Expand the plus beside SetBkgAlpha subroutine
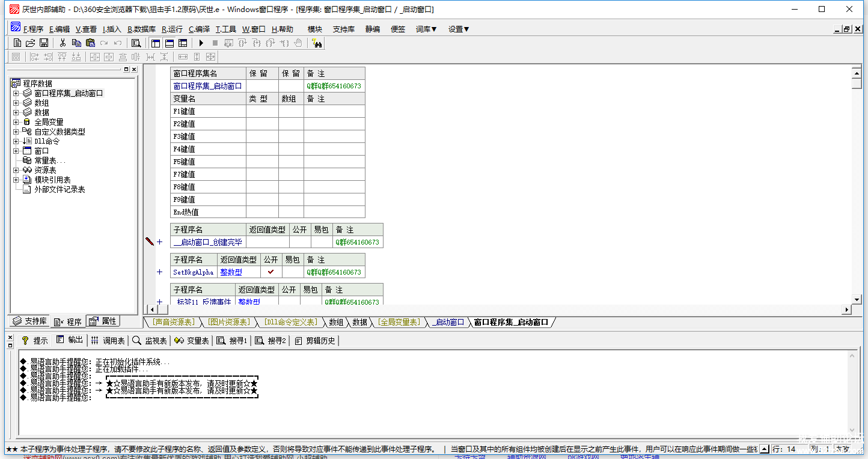868x459 pixels. click(x=159, y=272)
